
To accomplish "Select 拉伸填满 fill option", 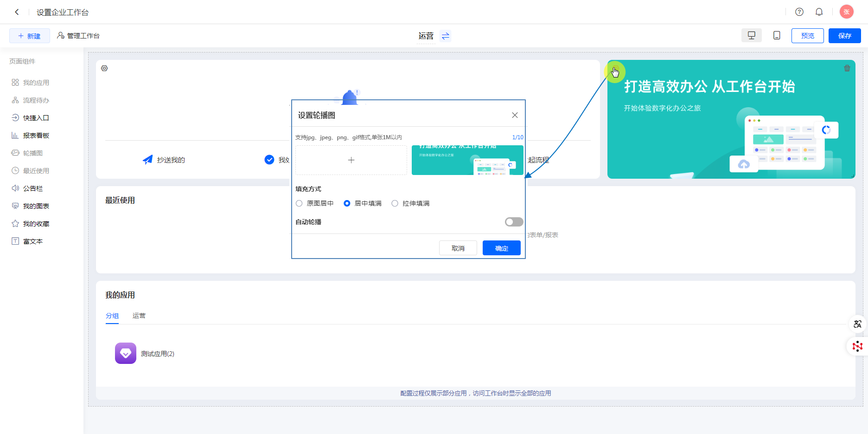I will (395, 203).
